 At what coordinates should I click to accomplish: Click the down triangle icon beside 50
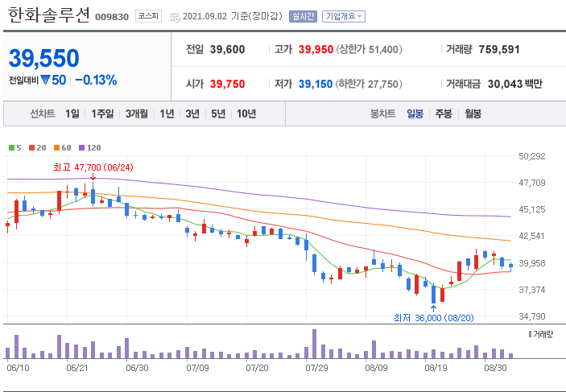[45, 80]
